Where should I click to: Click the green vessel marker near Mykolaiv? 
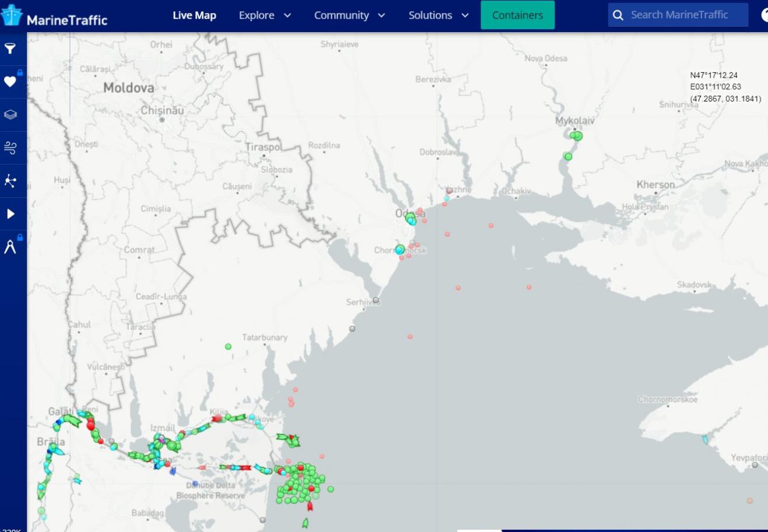click(x=577, y=136)
